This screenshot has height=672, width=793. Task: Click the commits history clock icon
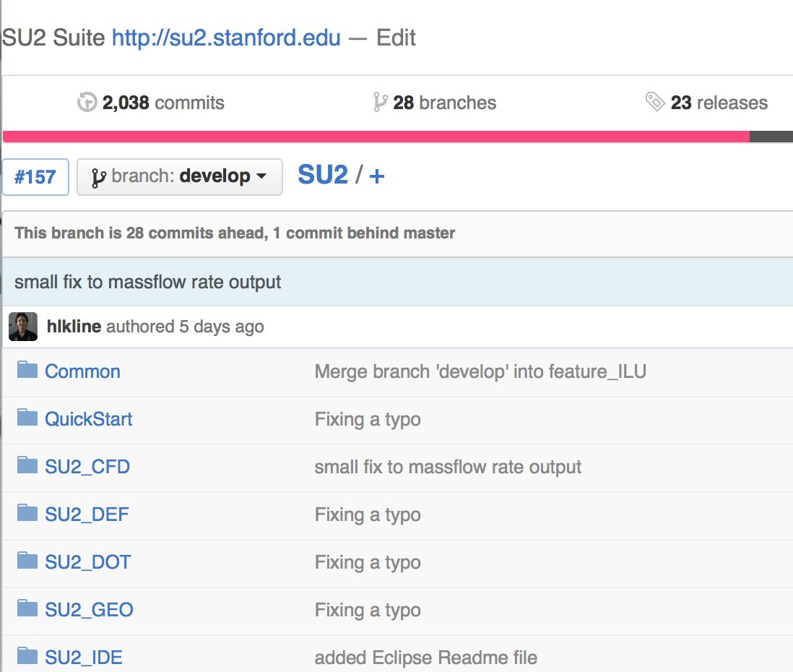point(87,102)
